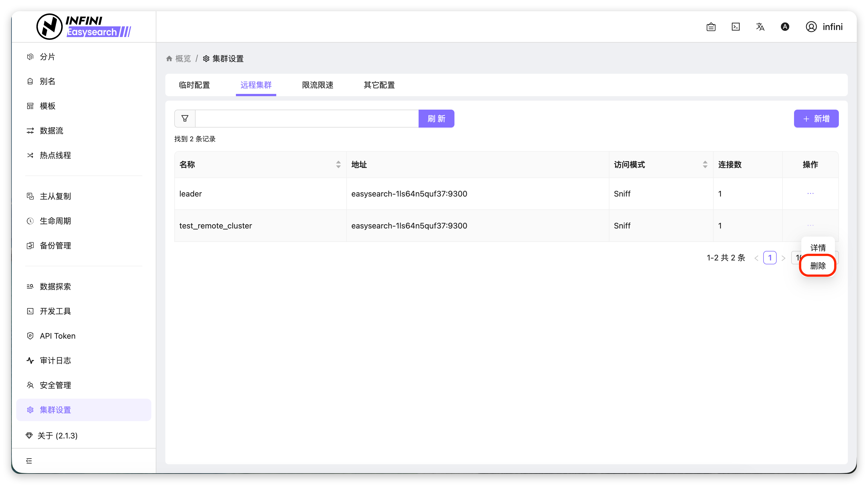The width and height of the screenshot is (868, 485).
Task: Choose 删除 in the row menu
Action: tap(818, 265)
